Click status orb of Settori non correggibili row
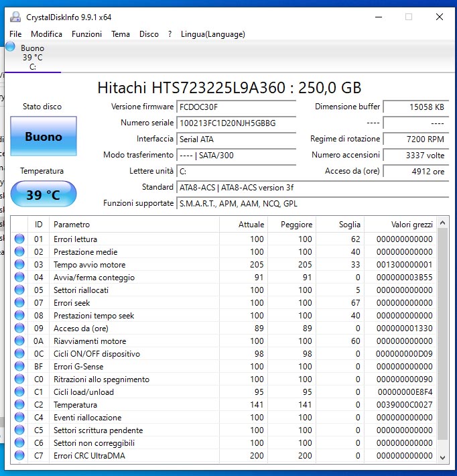 (19, 443)
